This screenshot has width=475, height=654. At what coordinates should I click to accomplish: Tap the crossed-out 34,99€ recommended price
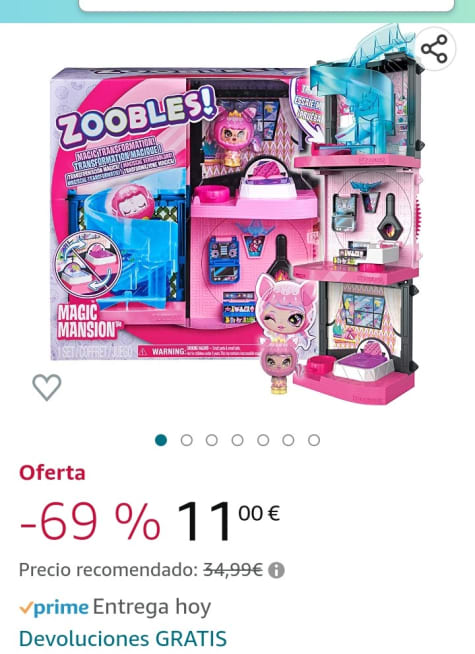coord(233,569)
